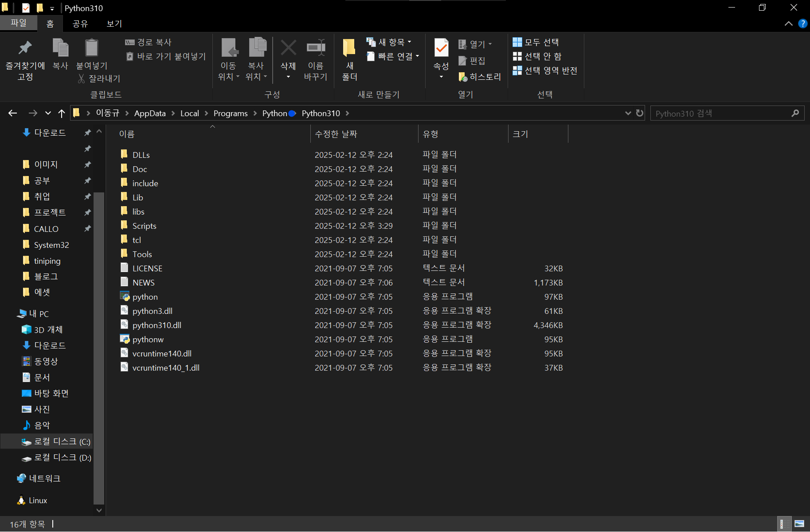Sort by 수정한 날짜 column header
Screen dimensions: 810x532
click(x=336, y=134)
